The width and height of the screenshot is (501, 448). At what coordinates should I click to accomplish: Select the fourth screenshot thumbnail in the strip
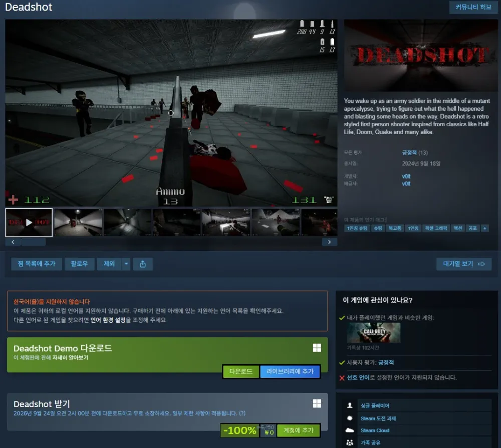pyautogui.click(x=177, y=223)
